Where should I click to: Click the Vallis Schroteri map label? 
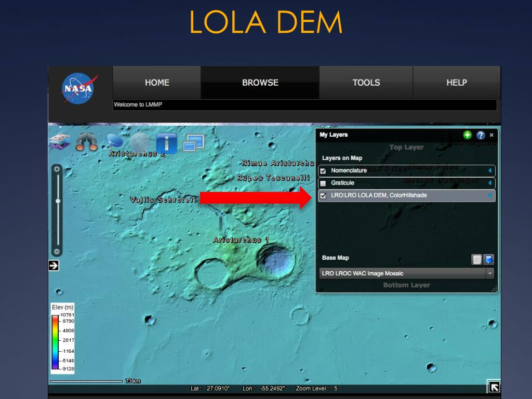point(164,200)
